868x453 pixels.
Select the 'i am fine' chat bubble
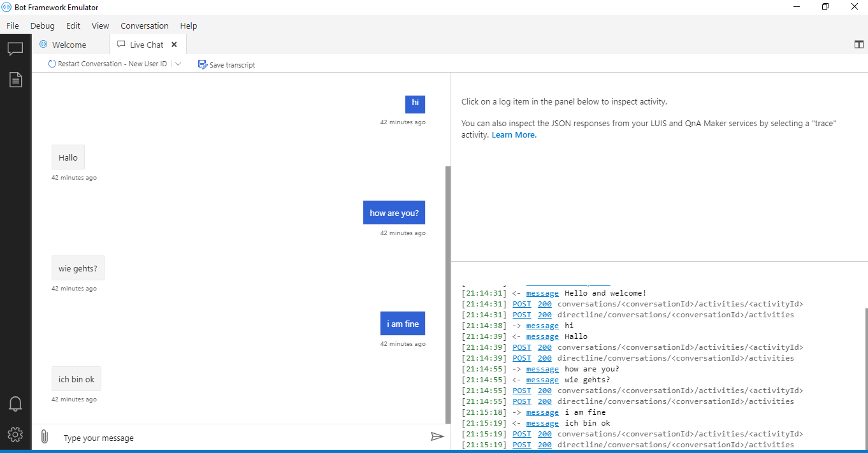[403, 324]
